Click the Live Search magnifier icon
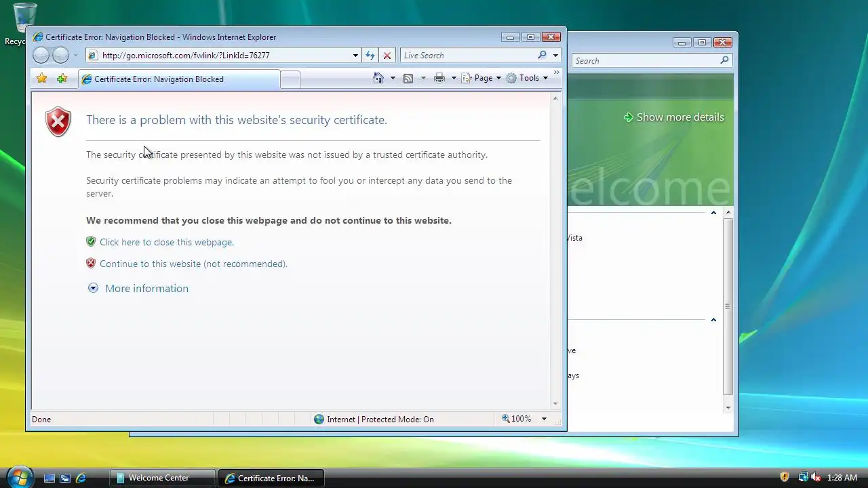The height and width of the screenshot is (488, 868). pos(542,56)
